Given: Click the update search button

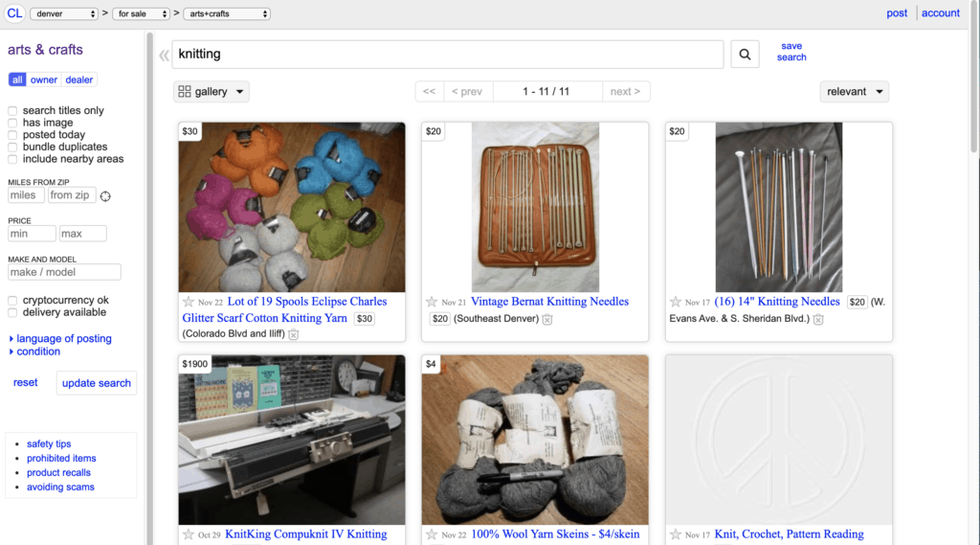Looking at the screenshot, I should coord(97,383).
